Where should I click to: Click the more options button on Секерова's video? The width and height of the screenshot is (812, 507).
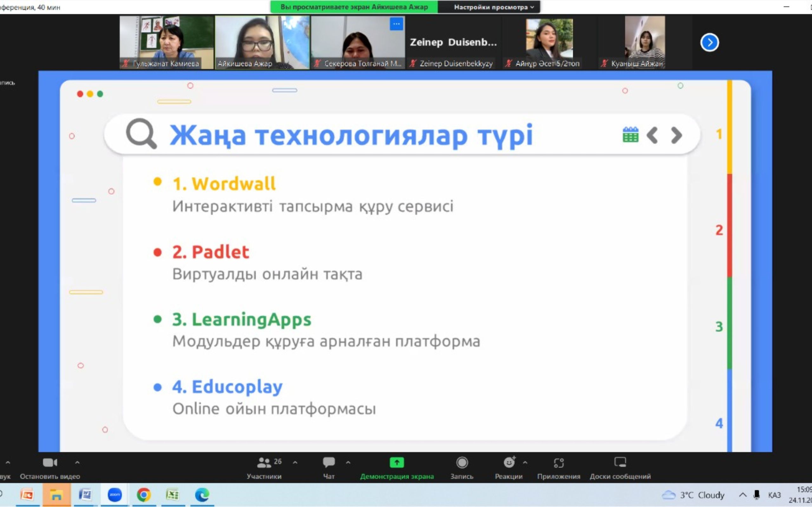[x=396, y=24]
